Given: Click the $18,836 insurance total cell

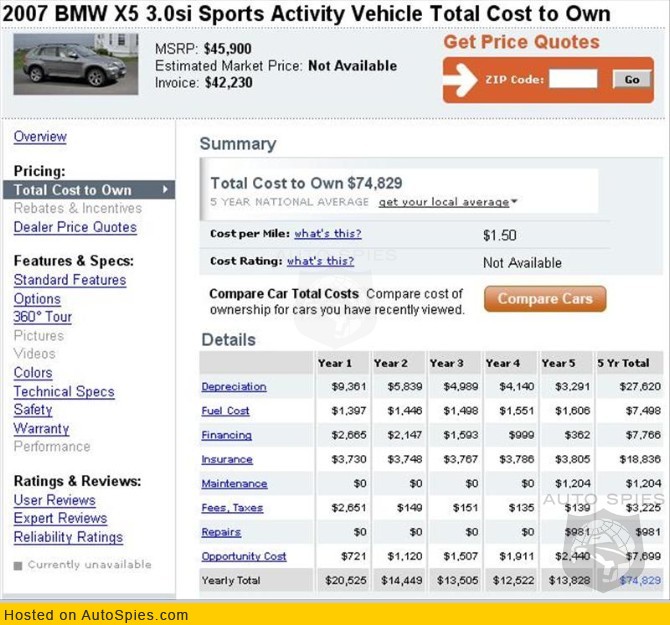Looking at the screenshot, I should pyautogui.click(x=640, y=460).
